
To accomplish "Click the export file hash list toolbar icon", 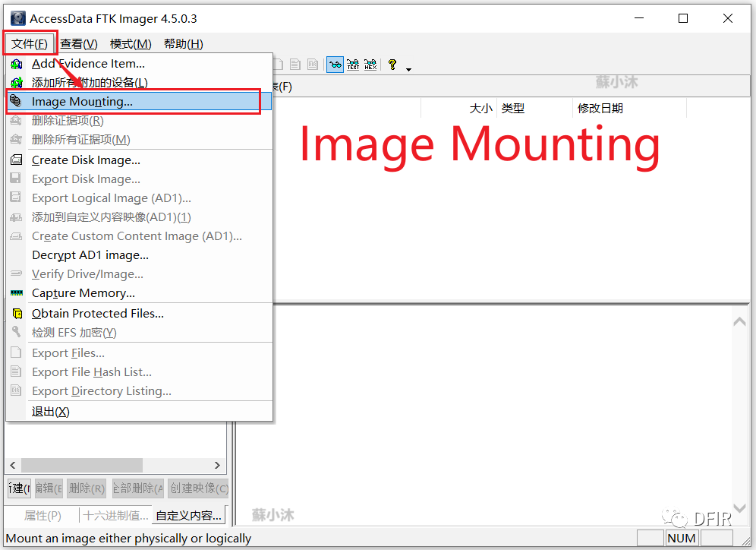I will tap(295, 64).
